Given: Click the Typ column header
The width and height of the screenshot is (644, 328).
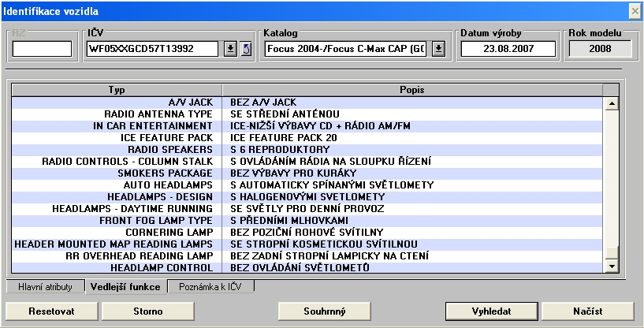Looking at the screenshot, I should pos(116,90).
